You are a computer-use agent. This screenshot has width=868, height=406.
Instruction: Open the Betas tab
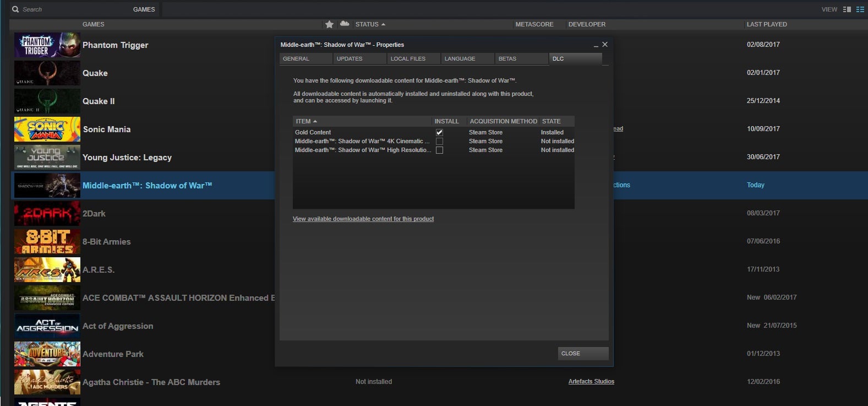520,58
